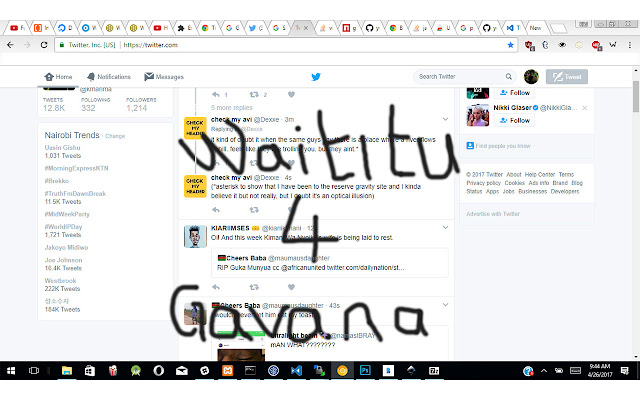Open File Explorer from the taskbar
This screenshot has width=640, height=400.
pyautogui.click(x=67, y=370)
